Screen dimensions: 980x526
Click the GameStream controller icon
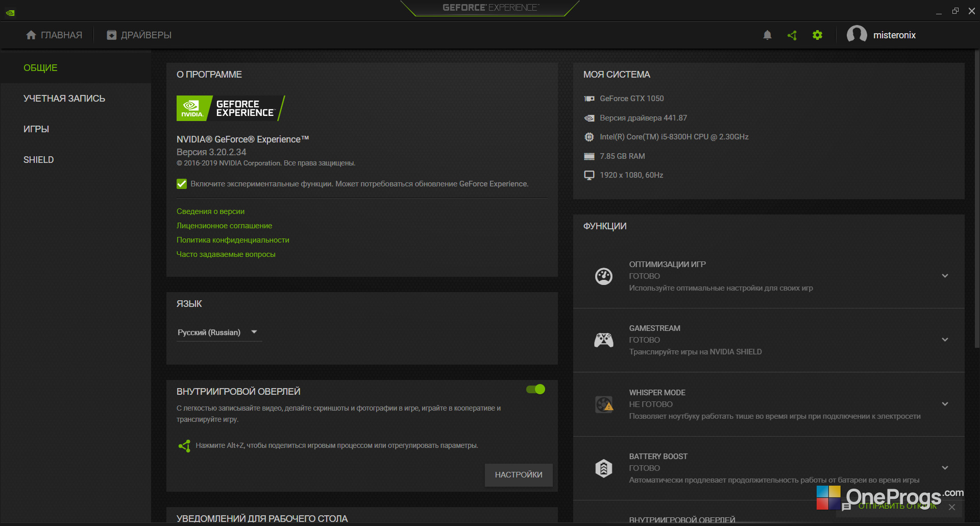tap(604, 340)
